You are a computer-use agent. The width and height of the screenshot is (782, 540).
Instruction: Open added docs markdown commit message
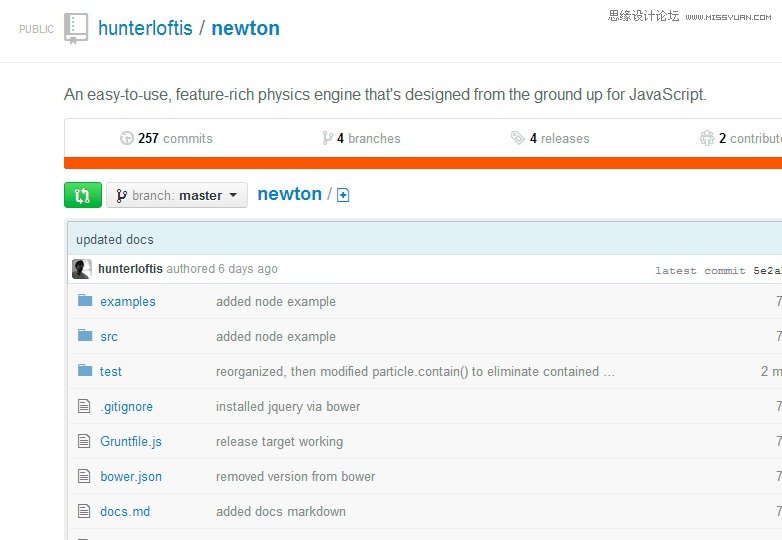(x=281, y=512)
